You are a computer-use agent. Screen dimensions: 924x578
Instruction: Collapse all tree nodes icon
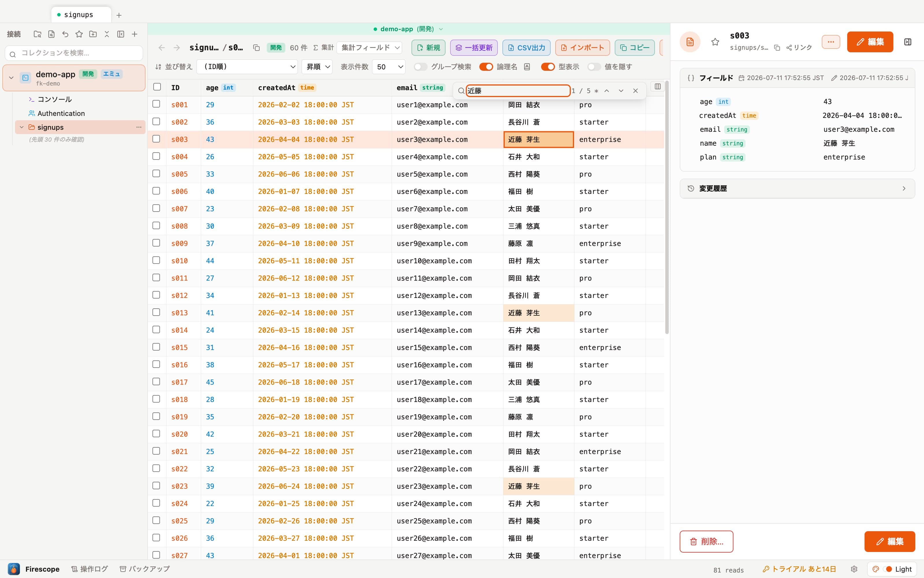pyautogui.click(x=107, y=34)
